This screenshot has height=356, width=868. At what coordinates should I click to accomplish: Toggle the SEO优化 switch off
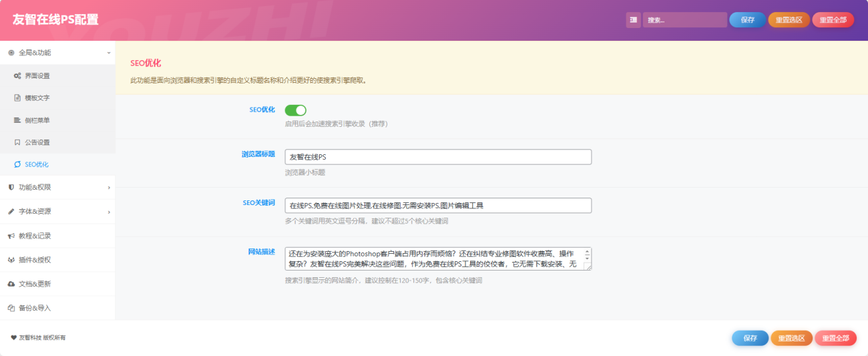pos(295,110)
